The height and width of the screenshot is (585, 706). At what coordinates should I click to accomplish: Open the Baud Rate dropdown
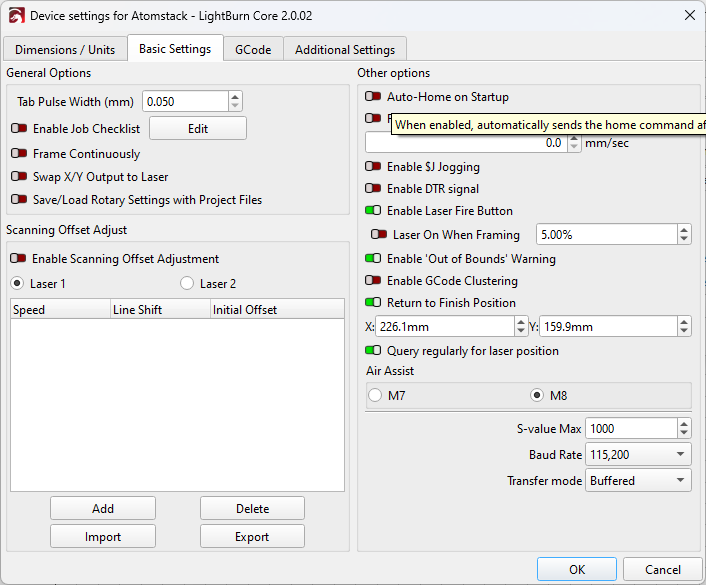pos(638,455)
